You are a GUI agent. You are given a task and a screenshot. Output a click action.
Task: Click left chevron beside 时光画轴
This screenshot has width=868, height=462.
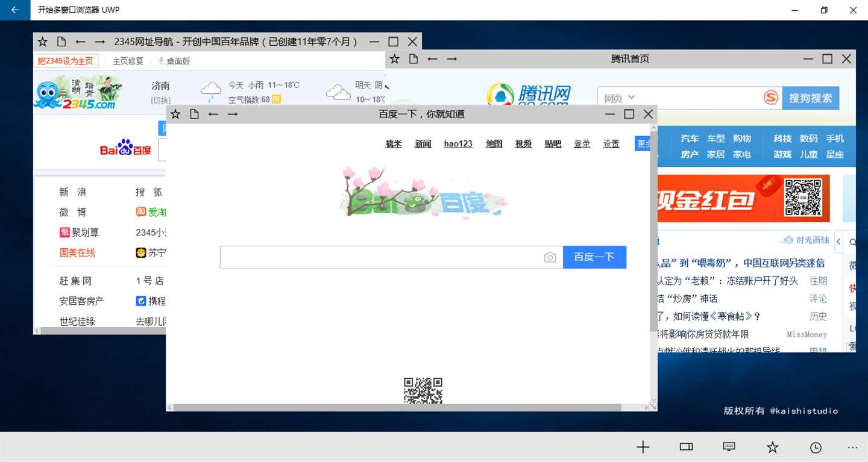(838, 242)
